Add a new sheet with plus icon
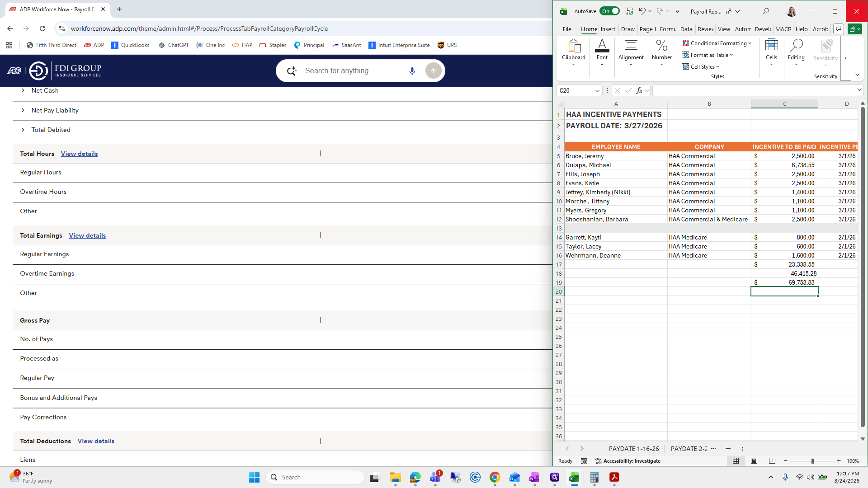Image resolution: width=868 pixels, height=488 pixels. tap(728, 449)
